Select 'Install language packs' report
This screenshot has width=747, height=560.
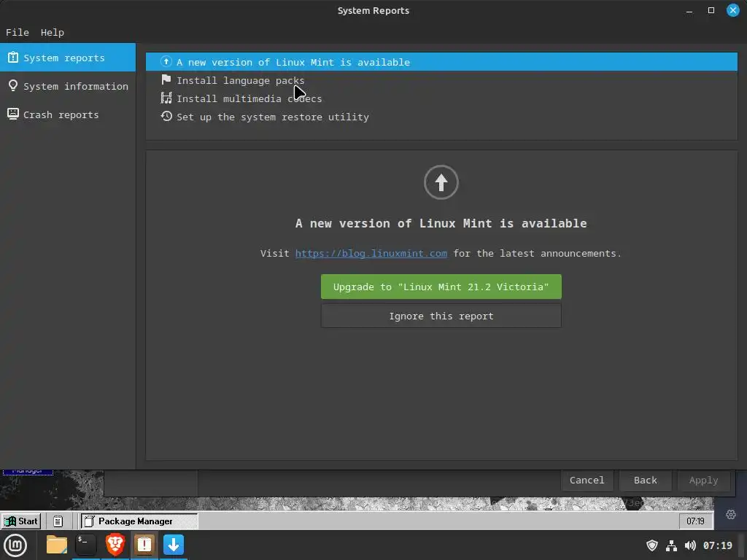pos(441,80)
